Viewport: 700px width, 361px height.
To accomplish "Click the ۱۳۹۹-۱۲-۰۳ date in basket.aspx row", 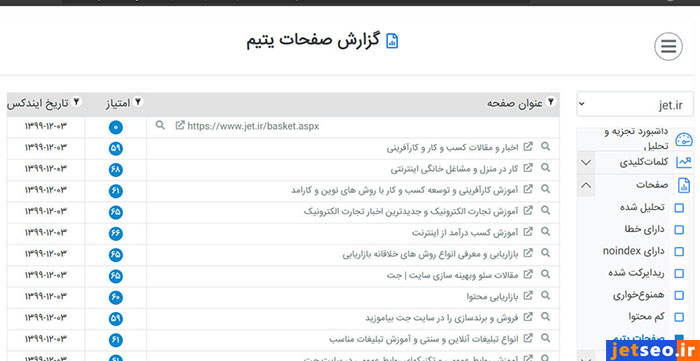I will (x=46, y=126).
